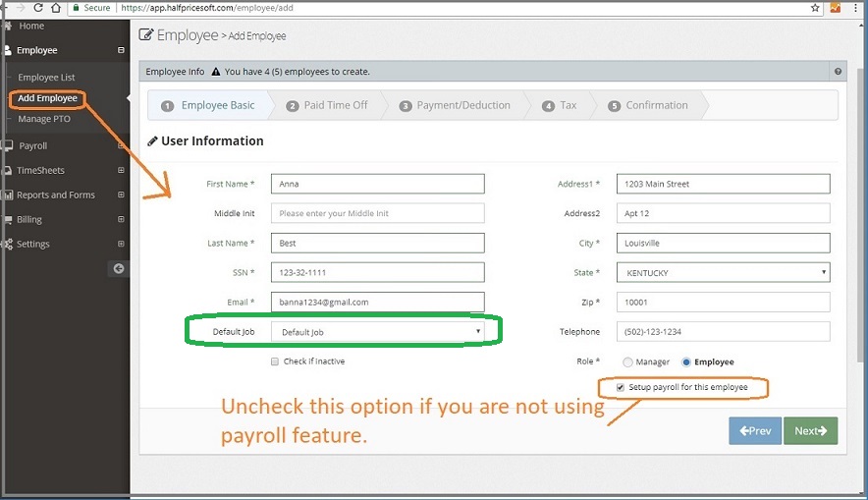
Task: Click the Telephone field
Action: [723, 332]
